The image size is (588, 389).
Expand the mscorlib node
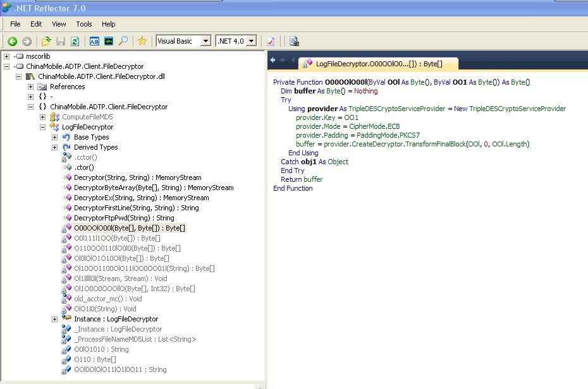[6, 56]
